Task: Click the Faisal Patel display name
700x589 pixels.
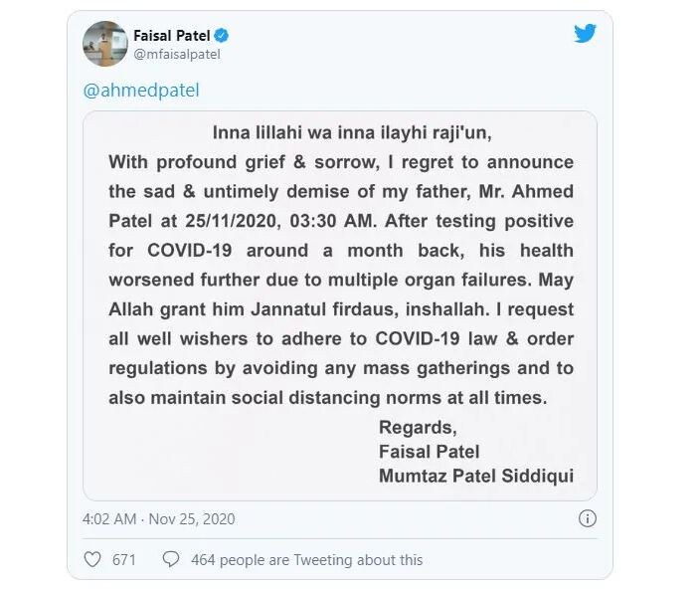Action: 172,35
